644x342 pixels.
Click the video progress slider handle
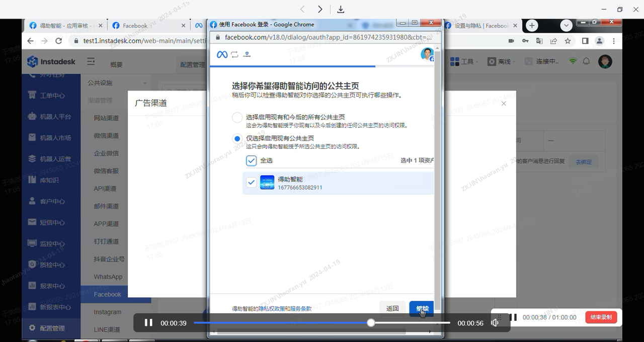(371, 323)
